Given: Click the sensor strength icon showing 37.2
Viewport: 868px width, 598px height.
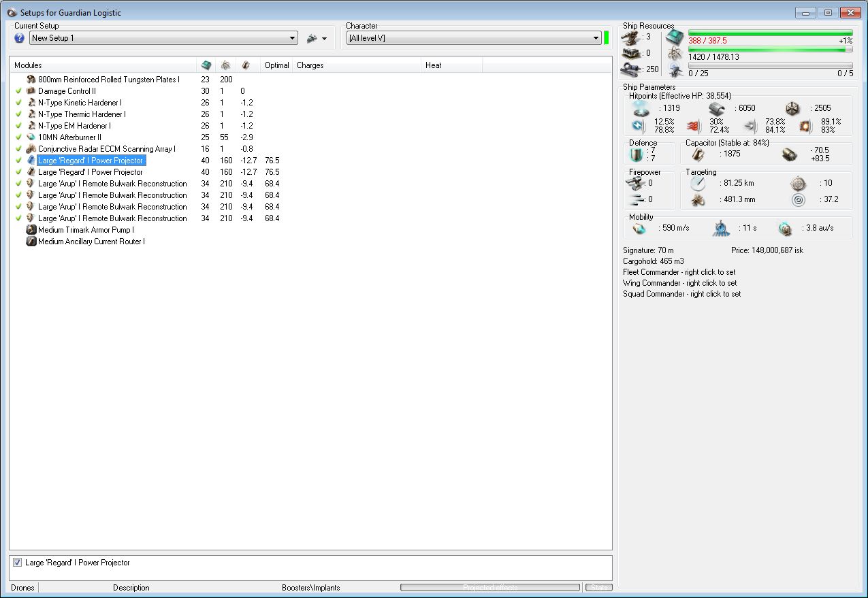Looking at the screenshot, I should pos(797,200).
